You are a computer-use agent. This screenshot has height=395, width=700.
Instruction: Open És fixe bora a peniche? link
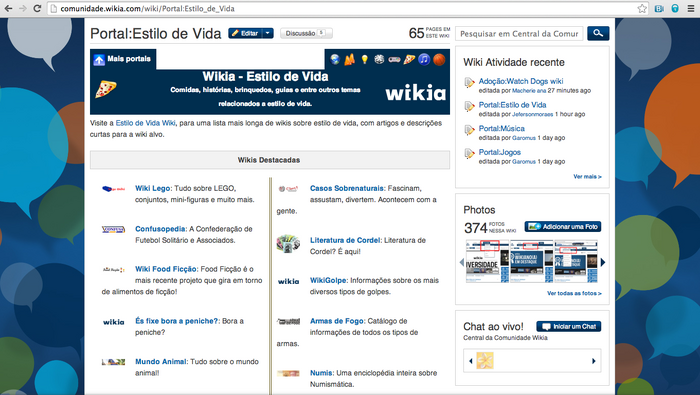point(176,321)
